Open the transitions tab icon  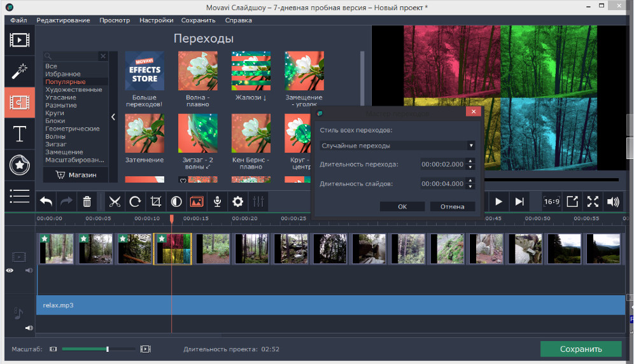pos(19,102)
